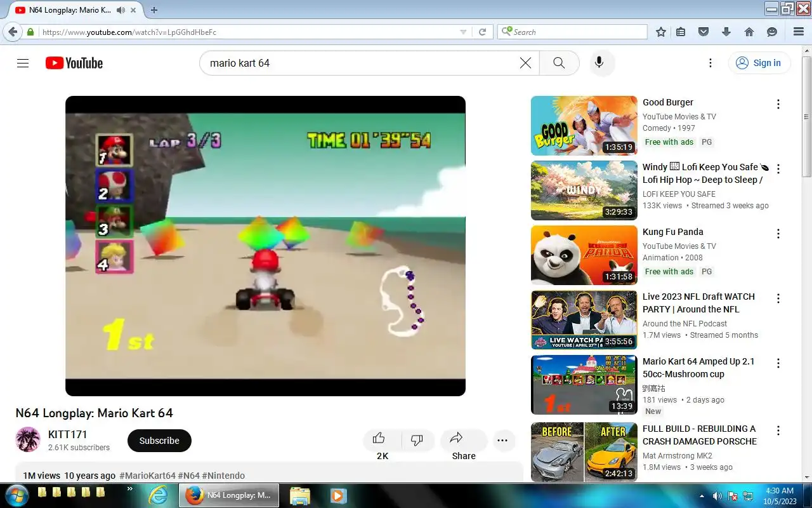Open the Rebuilding Crash Damaged Porsche thumbnail
The image size is (812, 508).
(584, 452)
